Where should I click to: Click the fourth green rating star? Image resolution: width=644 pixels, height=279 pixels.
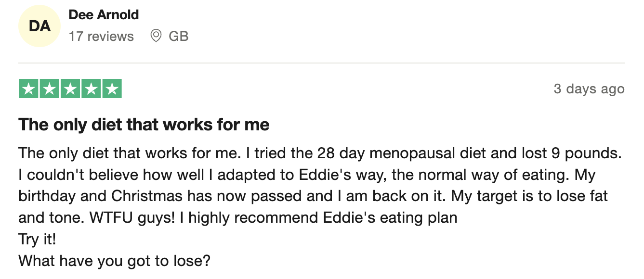[x=91, y=89]
